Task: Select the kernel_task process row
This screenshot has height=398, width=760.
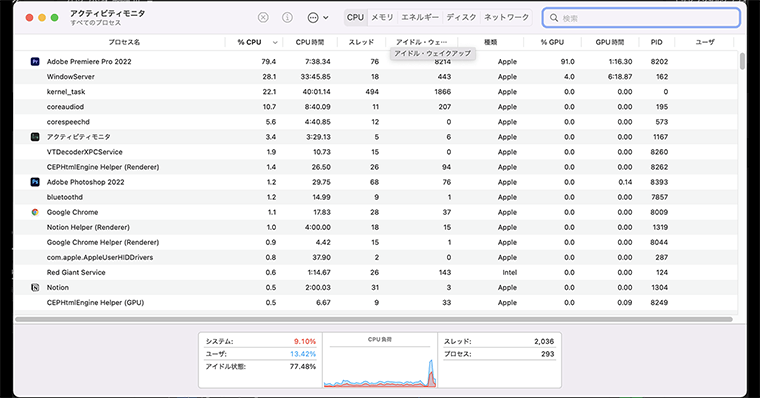Action: pos(376,92)
